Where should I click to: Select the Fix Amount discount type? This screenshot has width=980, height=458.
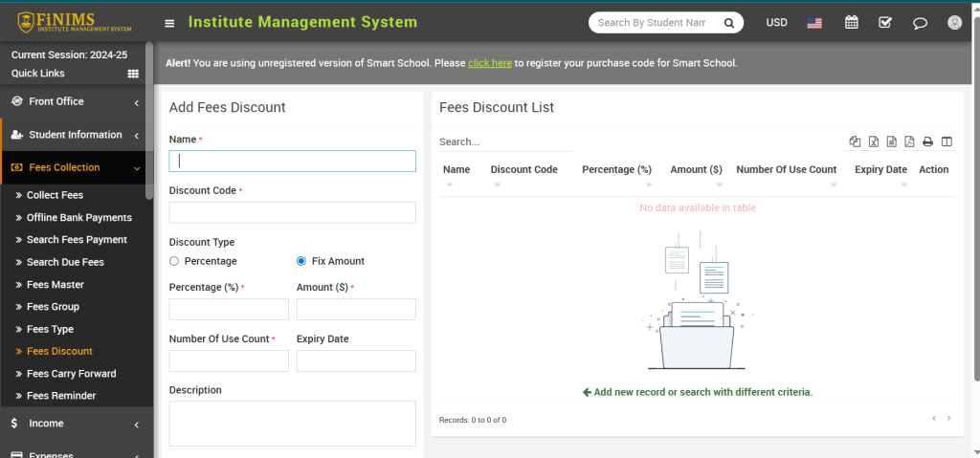(301, 261)
